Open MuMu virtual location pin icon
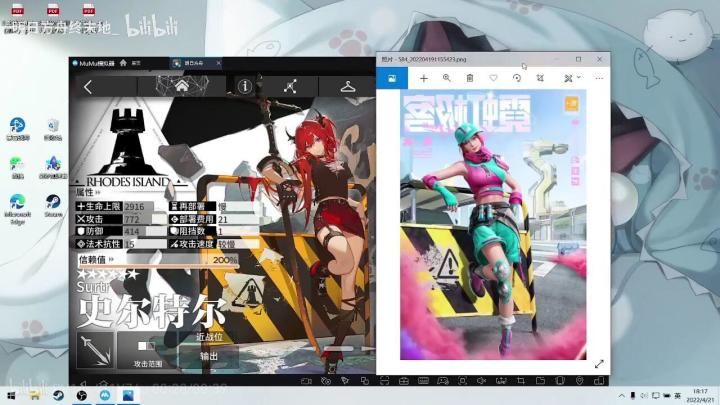Viewport: 720px width, 405px height. tap(579, 381)
